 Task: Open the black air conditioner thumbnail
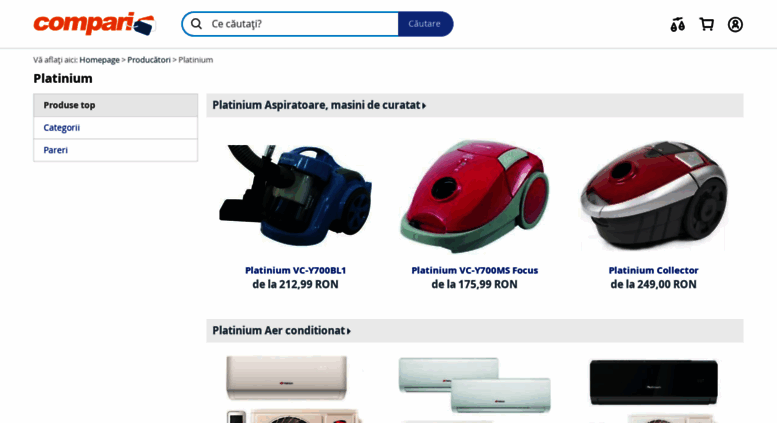coord(654,389)
